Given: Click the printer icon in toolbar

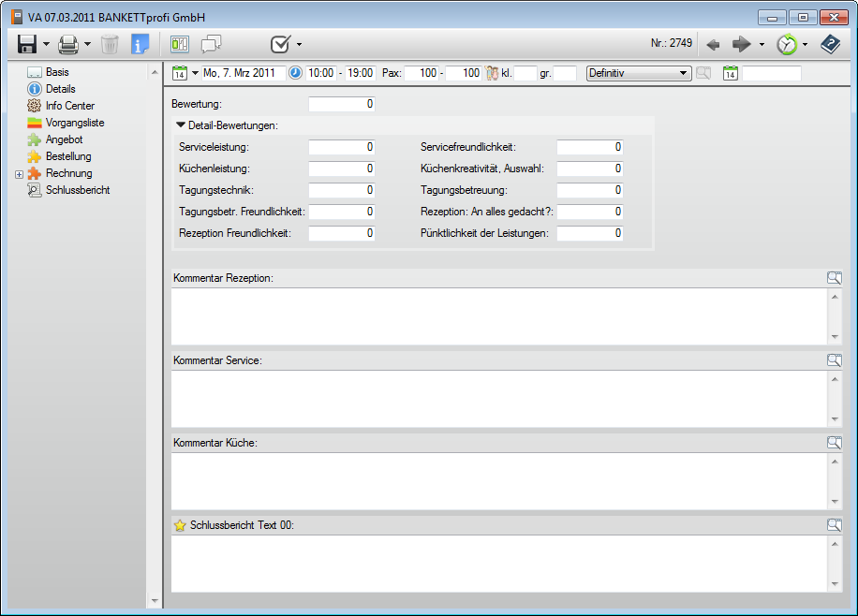Looking at the screenshot, I should tap(67, 44).
